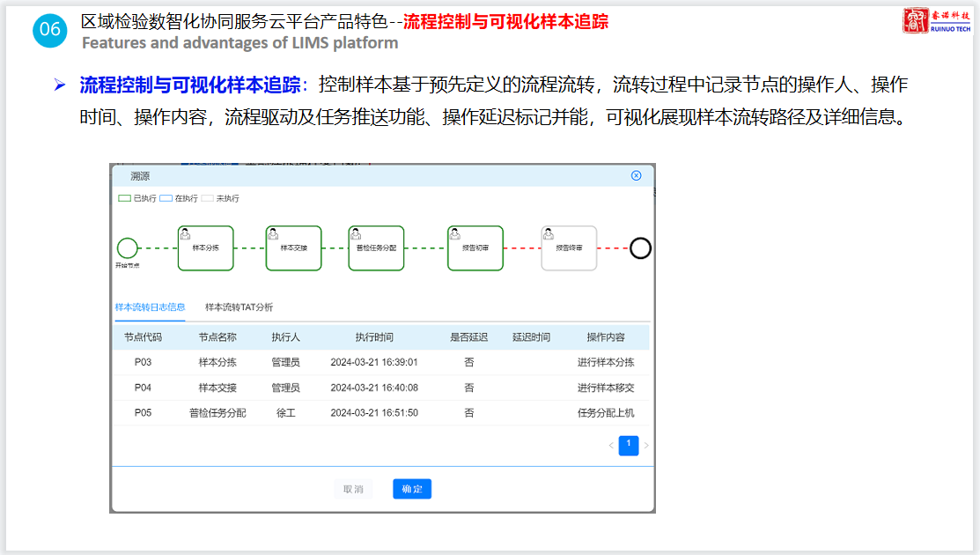This screenshot has height=555, width=980.
Task: Select the 样本分拣 workflow node
Action: click(205, 248)
